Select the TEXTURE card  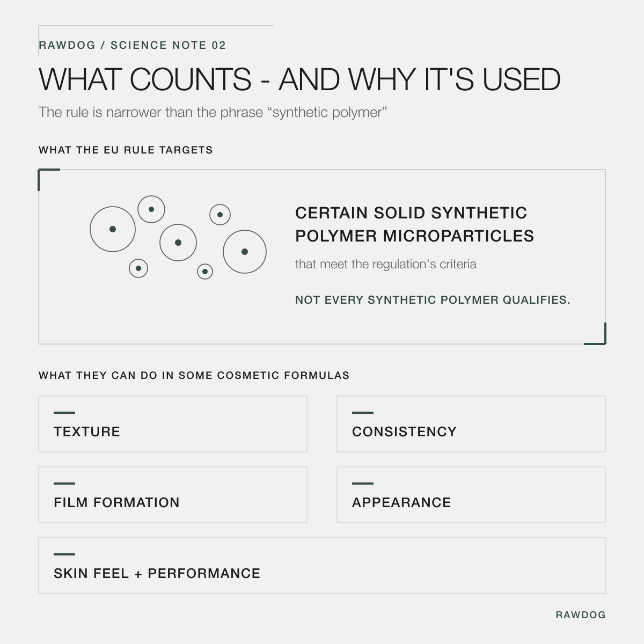pyautogui.click(x=173, y=424)
